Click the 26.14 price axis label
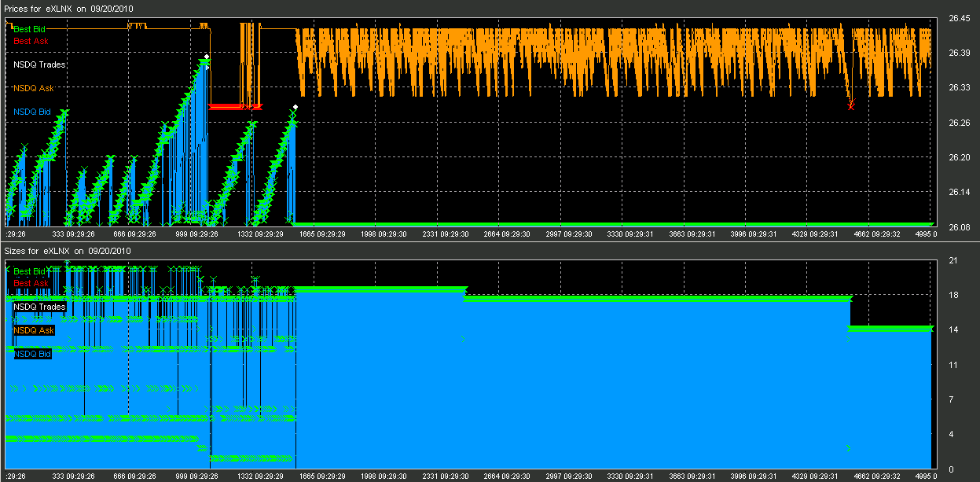This screenshot has width=980, height=482. (960, 192)
